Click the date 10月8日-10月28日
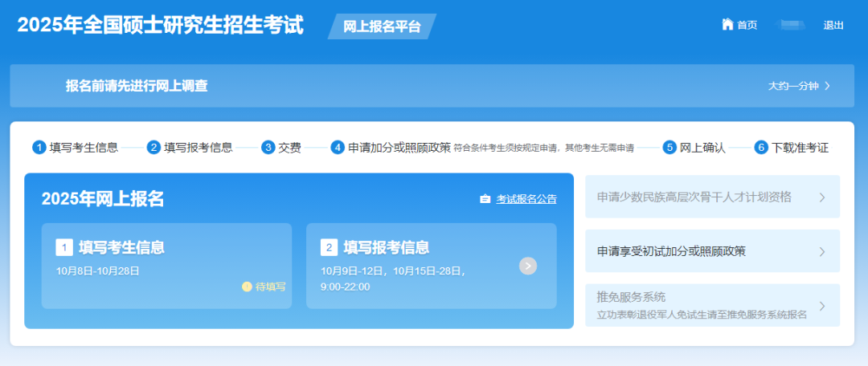 coord(97,271)
